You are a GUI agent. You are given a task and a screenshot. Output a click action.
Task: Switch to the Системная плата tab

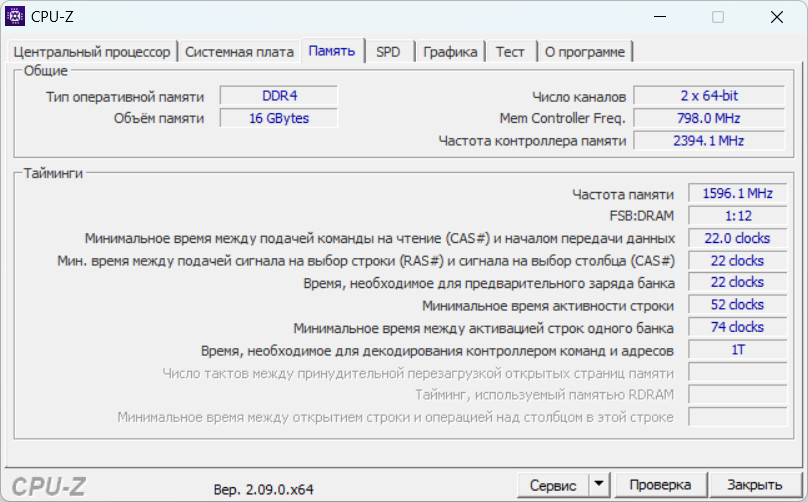point(239,52)
